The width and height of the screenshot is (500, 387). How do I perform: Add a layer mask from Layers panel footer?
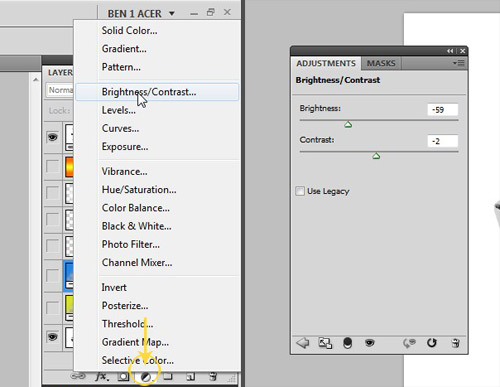pos(123,377)
